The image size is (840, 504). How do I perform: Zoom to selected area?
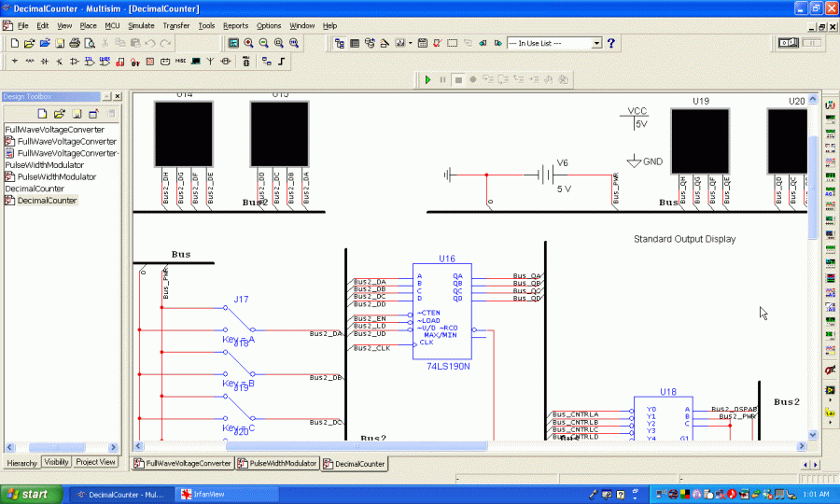tap(278, 43)
